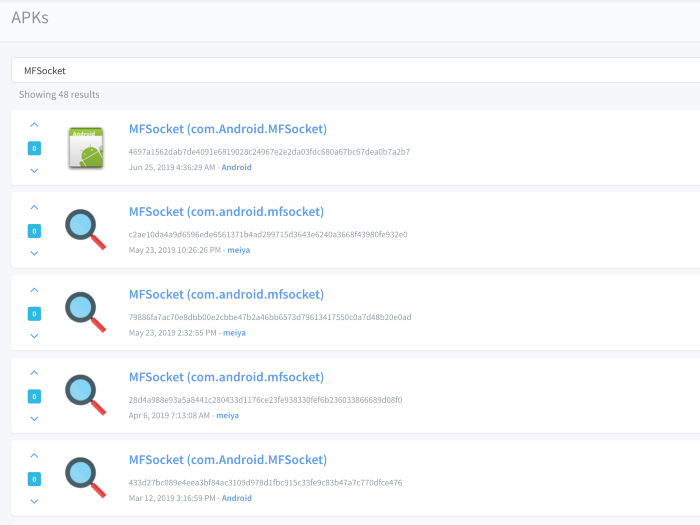The height and width of the screenshot is (525, 700).
Task: Open MFSocket (com.Android.MFSocket) from Jun 25, 2019
Action: click(x=228, y=129)
